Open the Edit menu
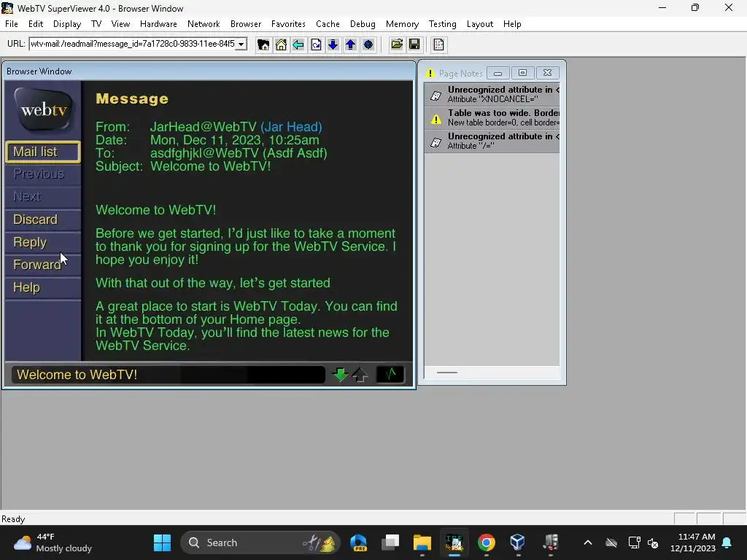Screen dimensions: 747x560 pyautogui.click(x=36, y=24)
